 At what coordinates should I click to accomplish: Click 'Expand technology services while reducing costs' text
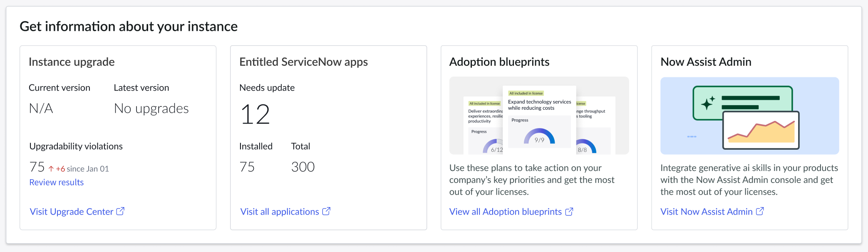539,105
